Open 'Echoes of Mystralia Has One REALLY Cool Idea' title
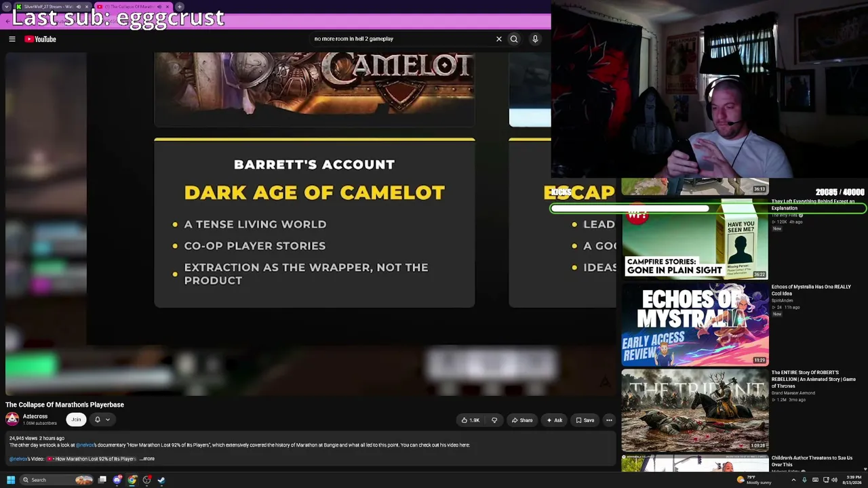 [811, 290]
